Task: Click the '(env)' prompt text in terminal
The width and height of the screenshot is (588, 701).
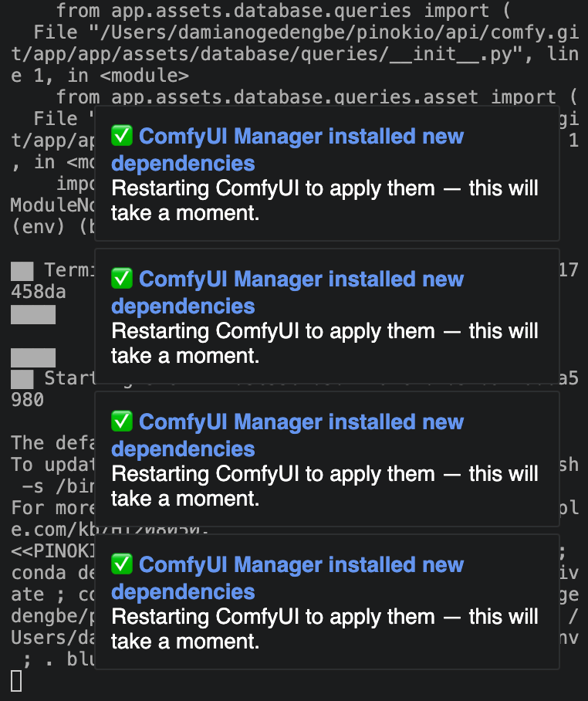Action: (x=38, y=227)
